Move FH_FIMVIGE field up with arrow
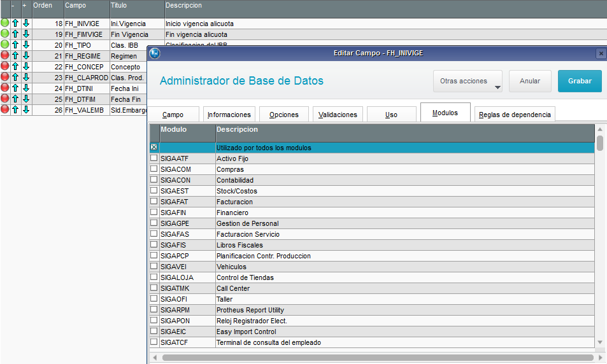Screen dimensions: 607x364 pyautogui.click(x=15, y=34)
